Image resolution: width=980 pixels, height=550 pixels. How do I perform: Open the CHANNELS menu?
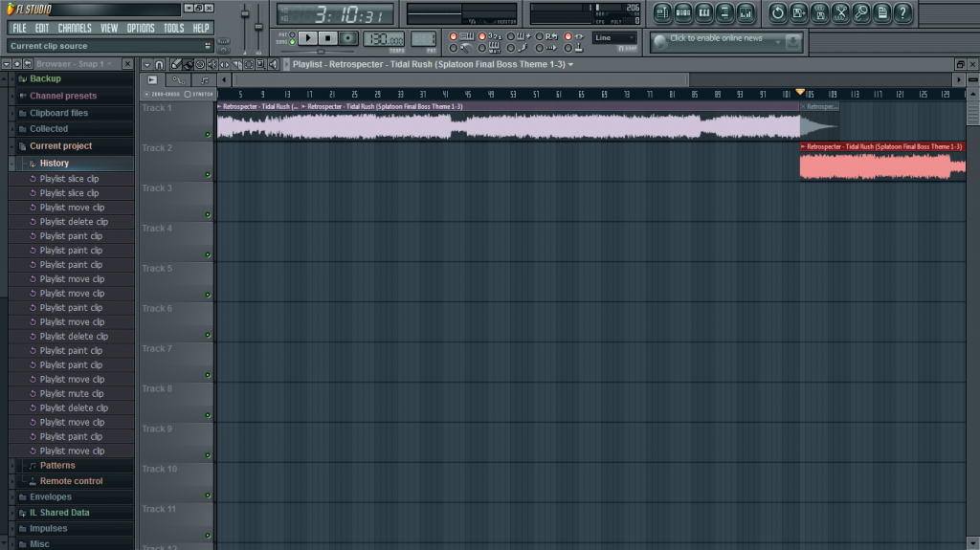(x=75, y=28)
